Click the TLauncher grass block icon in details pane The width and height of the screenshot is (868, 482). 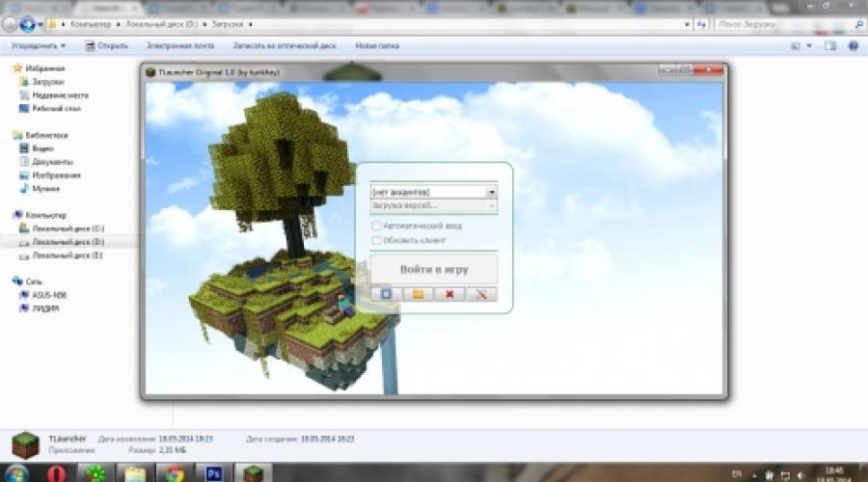tap(25, 445)
